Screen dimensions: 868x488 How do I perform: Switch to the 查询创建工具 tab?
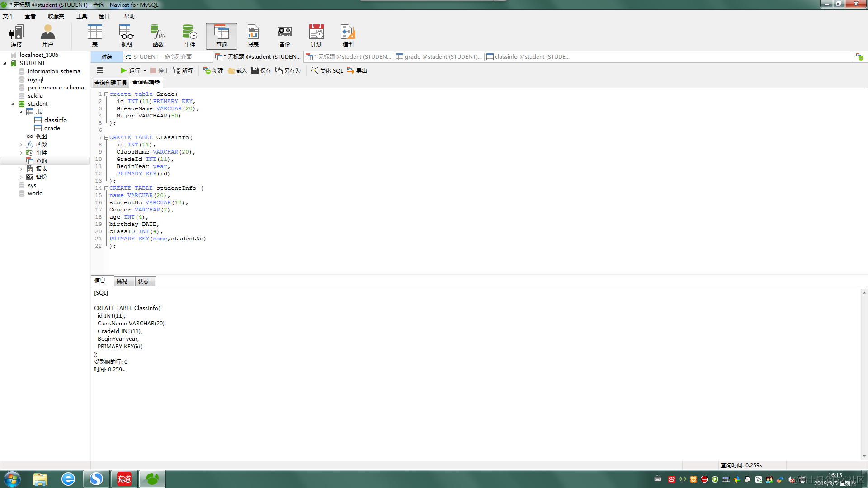pyautogui.click(x=110, y=83)
